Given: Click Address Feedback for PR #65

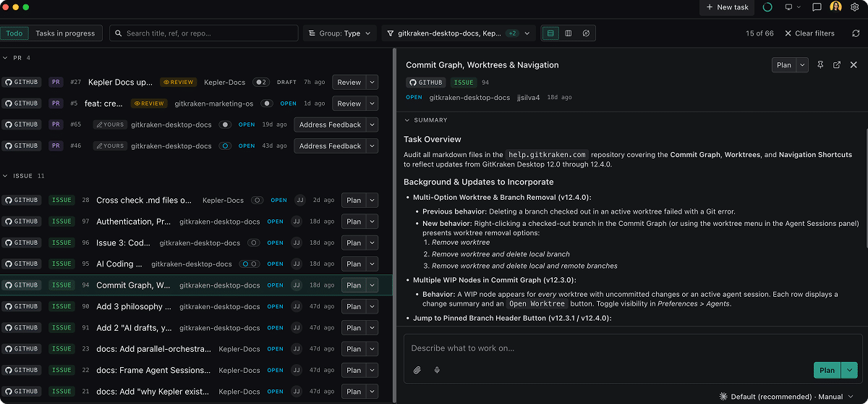Looking at the screenshot, I should tap(330, 125).
